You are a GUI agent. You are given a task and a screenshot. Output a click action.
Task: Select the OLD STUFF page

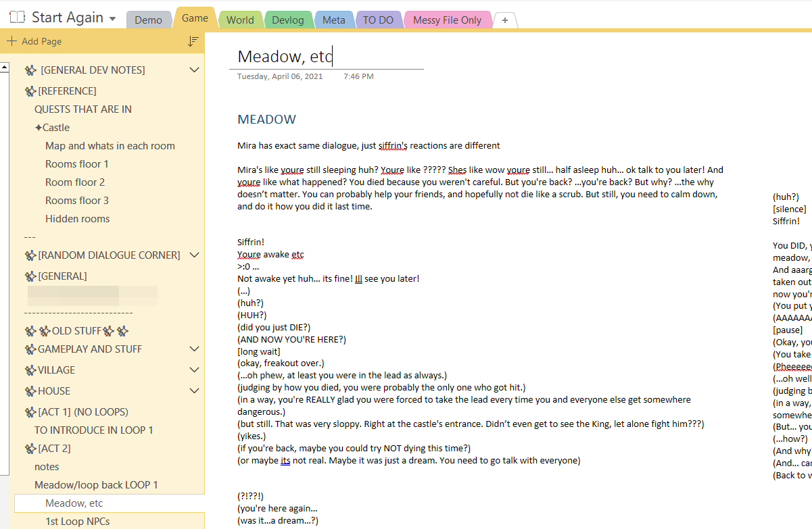pyautogui.click(x=76, y=331)
